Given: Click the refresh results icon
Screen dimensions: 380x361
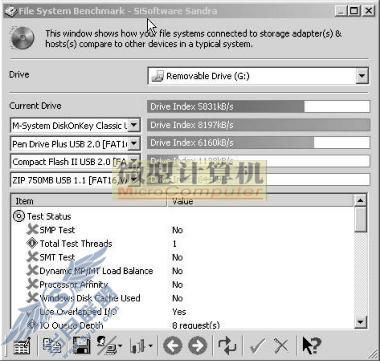Looking at the screenshot, I should (227, 345).
